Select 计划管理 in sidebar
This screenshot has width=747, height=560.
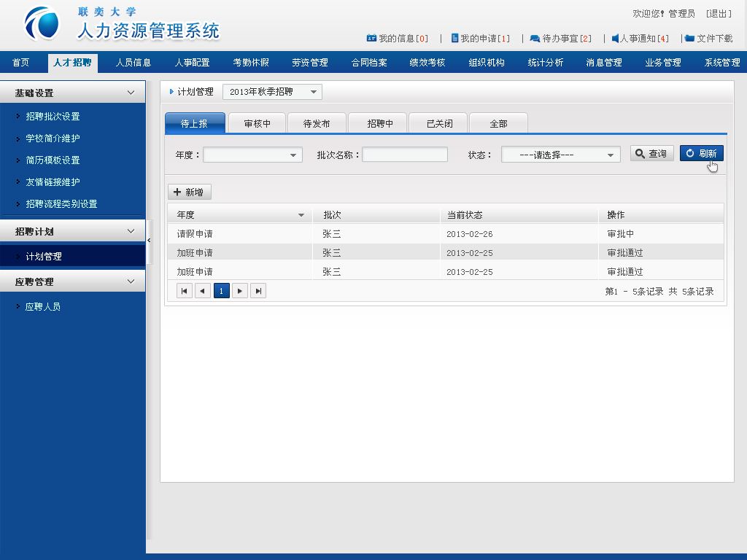(x=73, y=256)
